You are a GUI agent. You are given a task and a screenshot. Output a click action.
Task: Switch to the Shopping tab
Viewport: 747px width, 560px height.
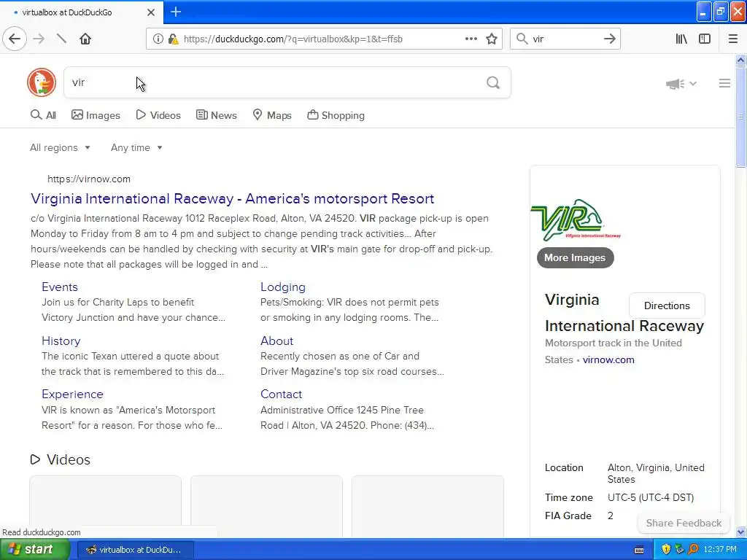[x=336, y=115]
